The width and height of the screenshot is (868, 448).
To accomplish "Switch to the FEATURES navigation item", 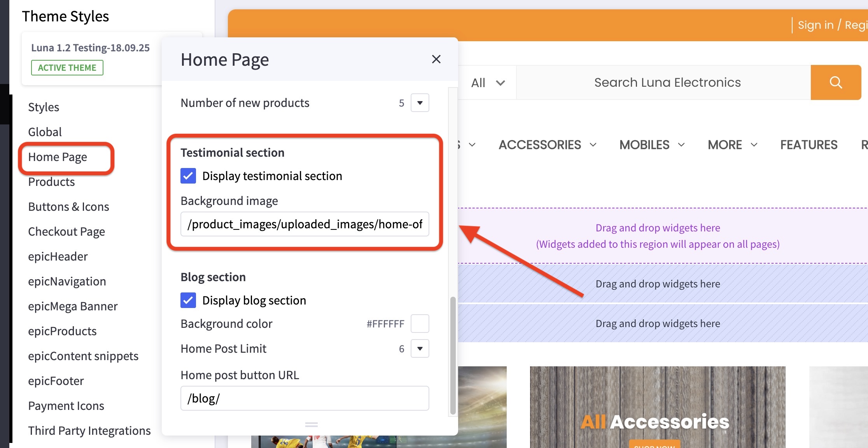I will tap(809, 144).
